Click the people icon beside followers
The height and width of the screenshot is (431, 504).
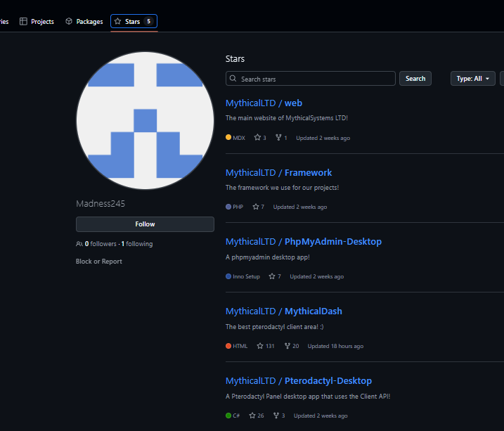click(79, 244)
